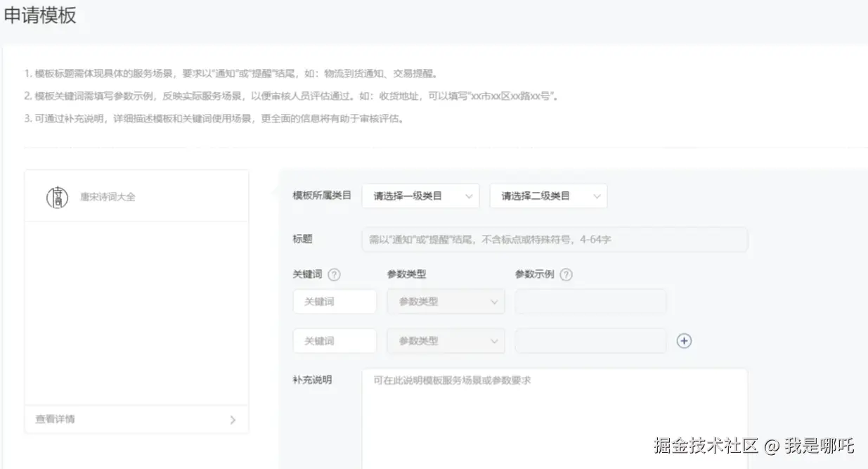Click the 唐宋诗词大全 app name
The image size is (868, 469).
108,197
